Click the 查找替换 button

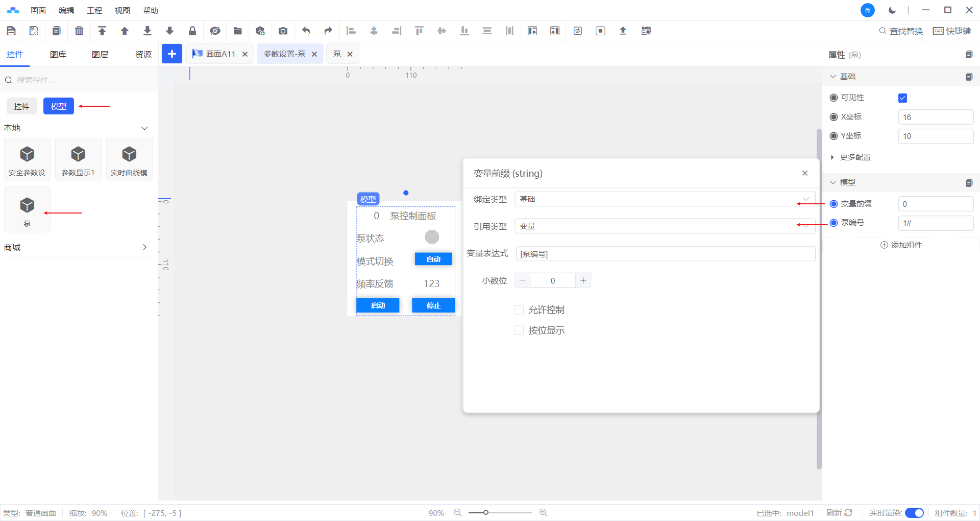click(x=901, y=31)
